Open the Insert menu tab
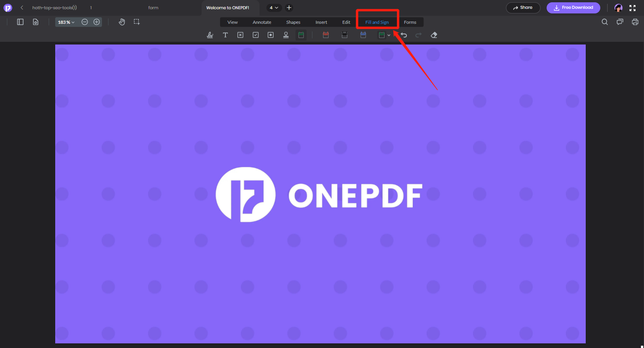 point(321,22)
